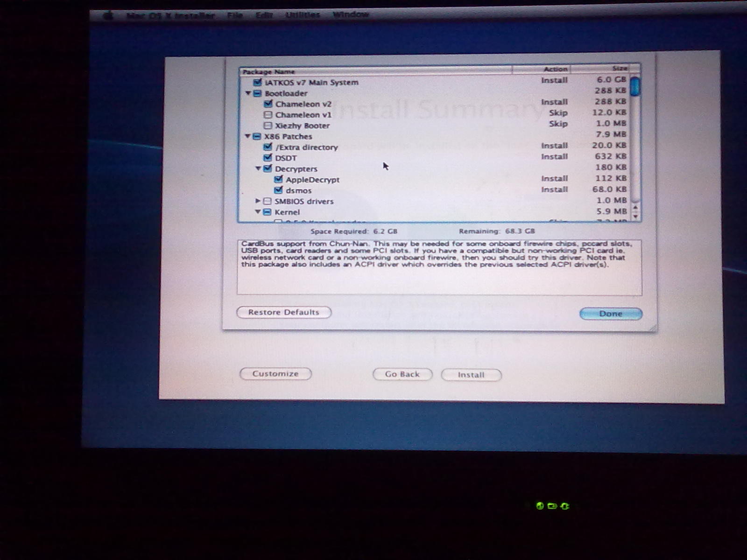Click the Space Required 6.2 GB text
This screenshot has height=560, width=747.
[x=354, y=231]
